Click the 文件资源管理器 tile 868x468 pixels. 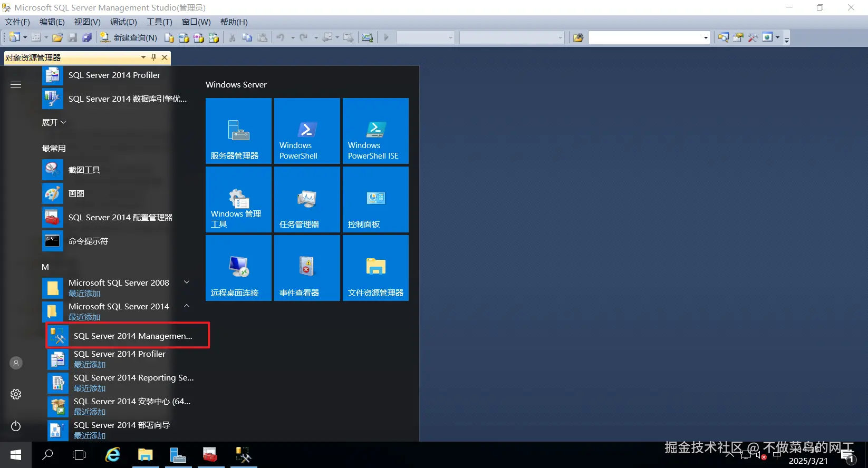click(x=375, y=268)
